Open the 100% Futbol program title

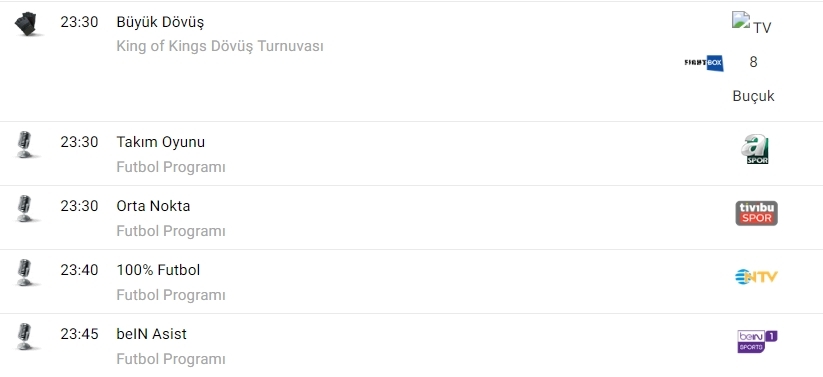[158, 270]
